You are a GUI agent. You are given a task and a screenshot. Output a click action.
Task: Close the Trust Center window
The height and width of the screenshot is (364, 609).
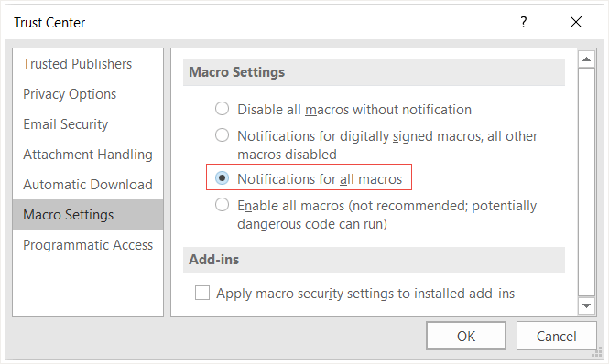[576, 22]
